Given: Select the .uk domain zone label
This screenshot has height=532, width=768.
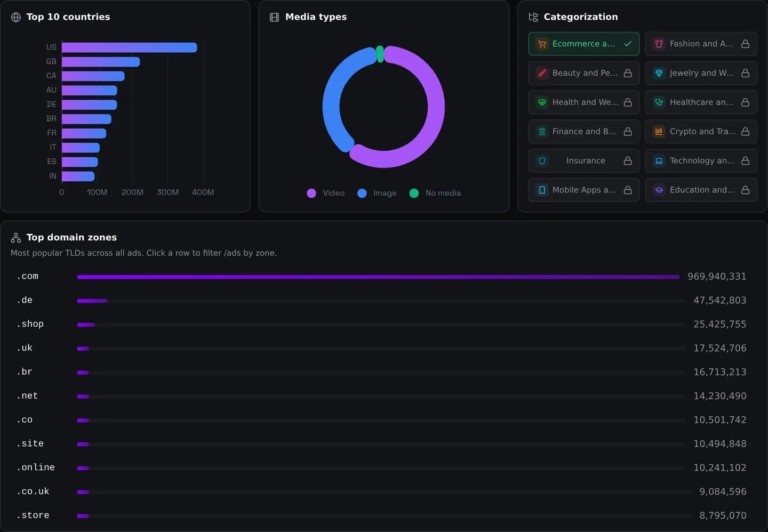Looking at the screenshot, I should 25,348.
